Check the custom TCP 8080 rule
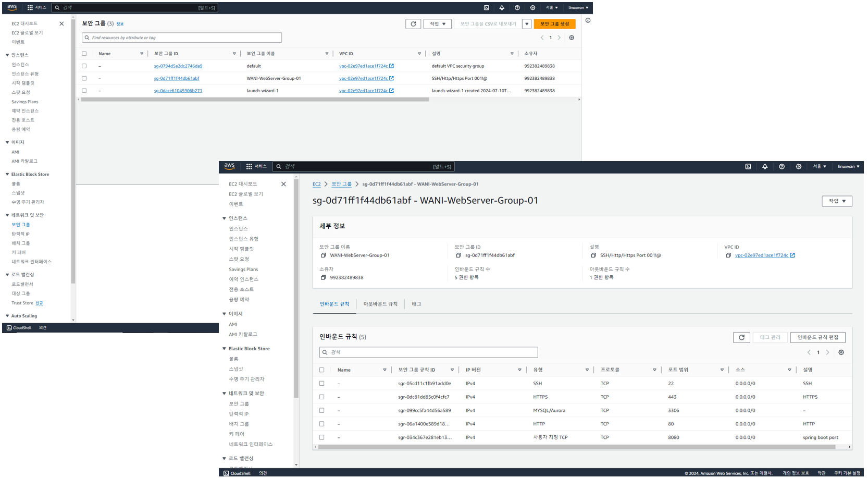The height and width of the screenshot is (478, 868). (x=321, y=437)
